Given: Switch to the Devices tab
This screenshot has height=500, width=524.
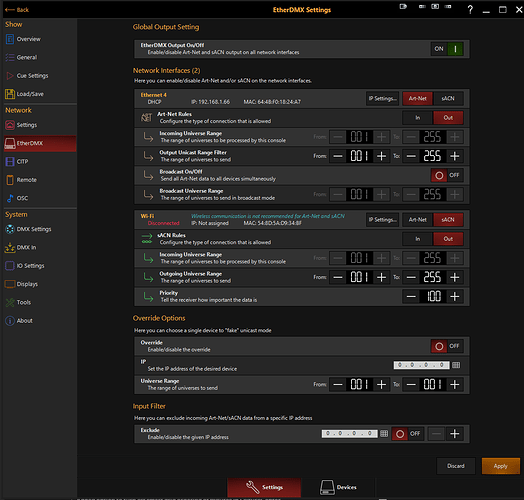Looking at the screenshot, I should 338,487.
